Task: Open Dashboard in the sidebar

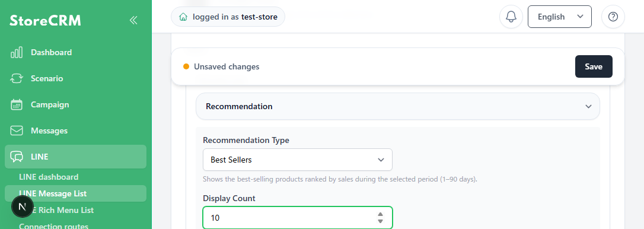Action: click(x=75, y=53)
